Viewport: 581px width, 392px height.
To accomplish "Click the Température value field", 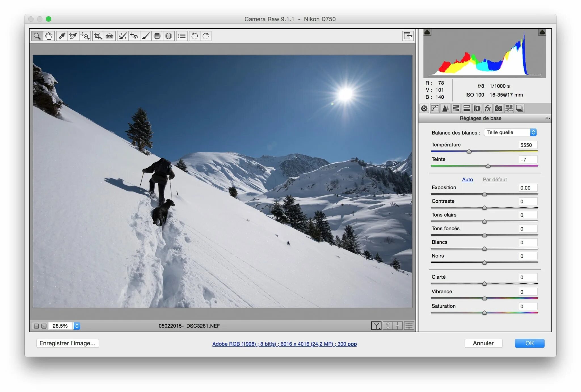I will 528,145.
